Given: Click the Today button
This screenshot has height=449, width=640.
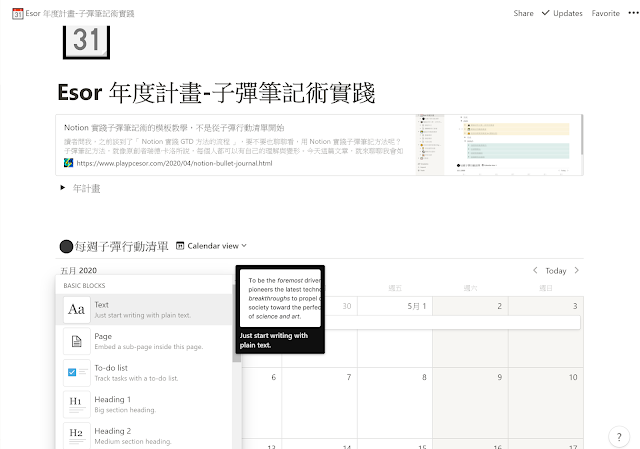Looking at the screenshot, I should [555, 270].
